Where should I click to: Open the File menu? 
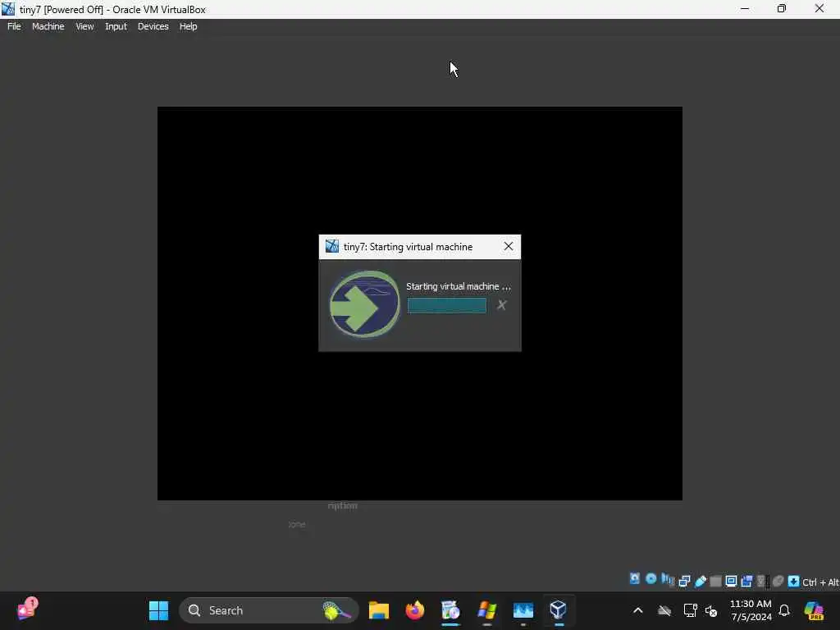(x=14, y=26)
